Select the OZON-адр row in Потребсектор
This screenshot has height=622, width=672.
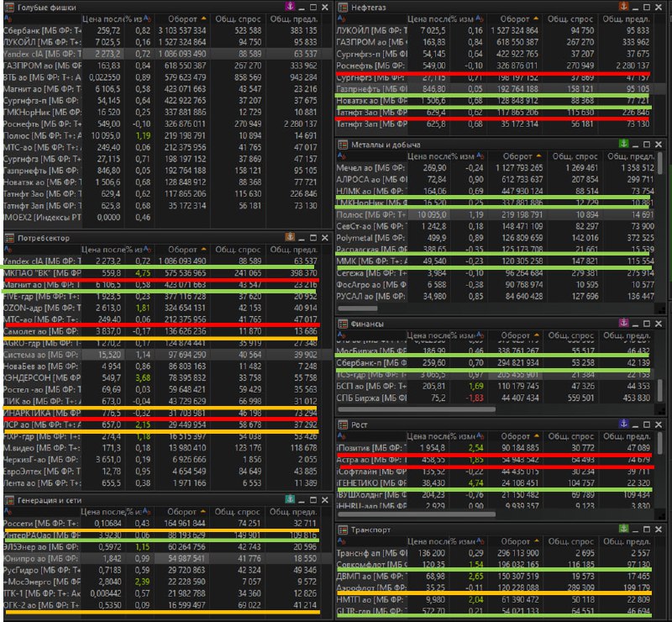click(x=167, y=308)
